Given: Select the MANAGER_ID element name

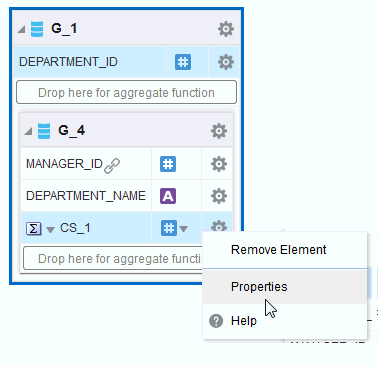Looking at the screenshot, I should pyautogui.click(x=64, y=164).
